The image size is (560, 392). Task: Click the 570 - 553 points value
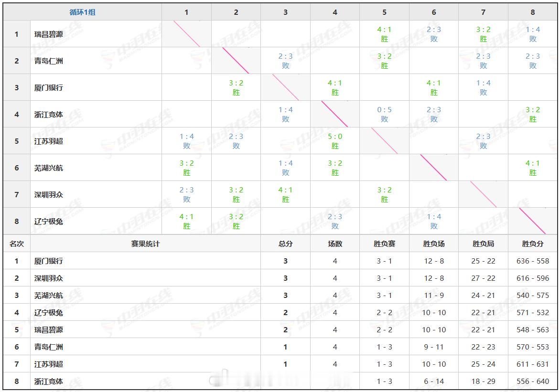pos(532,347)
